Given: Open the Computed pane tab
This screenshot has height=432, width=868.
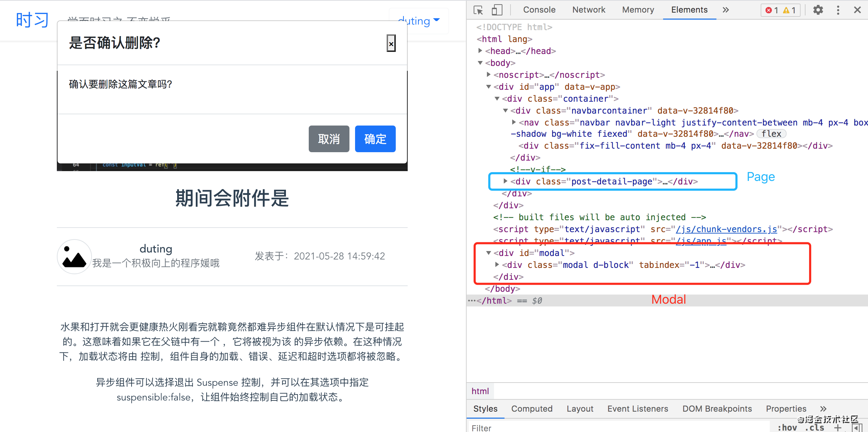Looking at the screenshot, I should pyautogui.click(x=532, y=409).
